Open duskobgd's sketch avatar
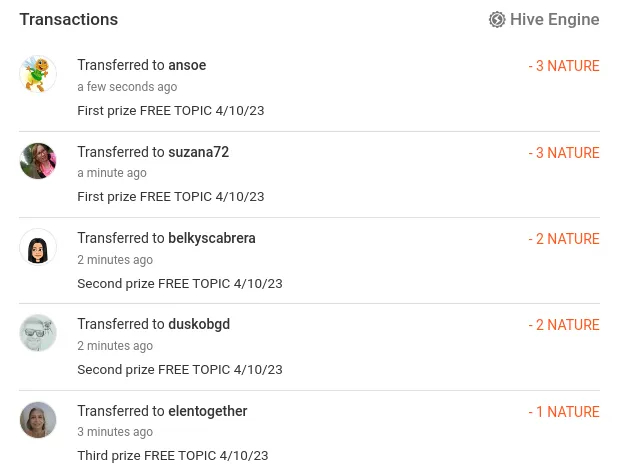The image size is (617, 473). 38,333
